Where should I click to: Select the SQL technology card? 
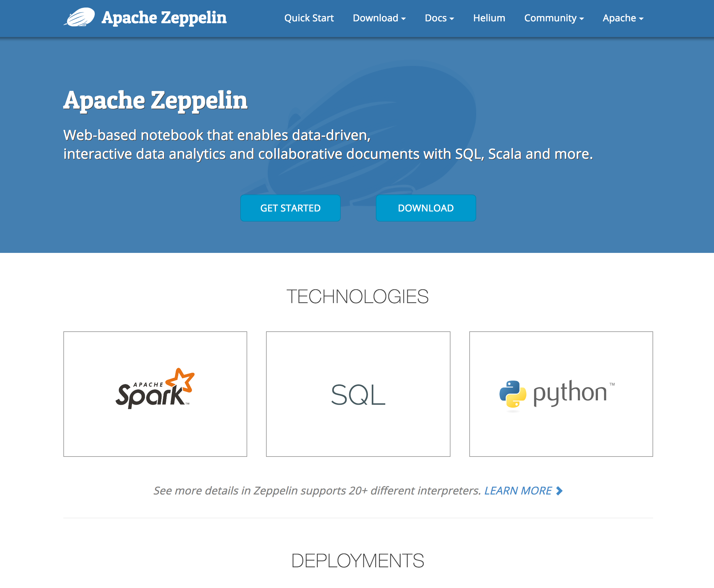(358, 394)
